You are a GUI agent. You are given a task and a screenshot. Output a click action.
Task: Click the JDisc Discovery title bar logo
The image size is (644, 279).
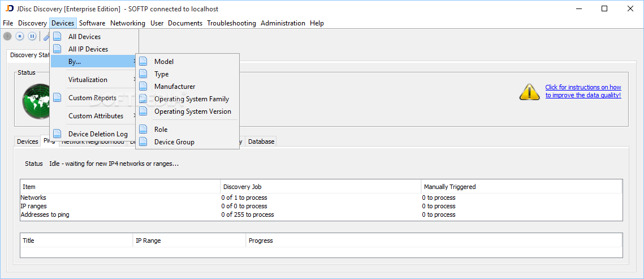click(10, 8)
